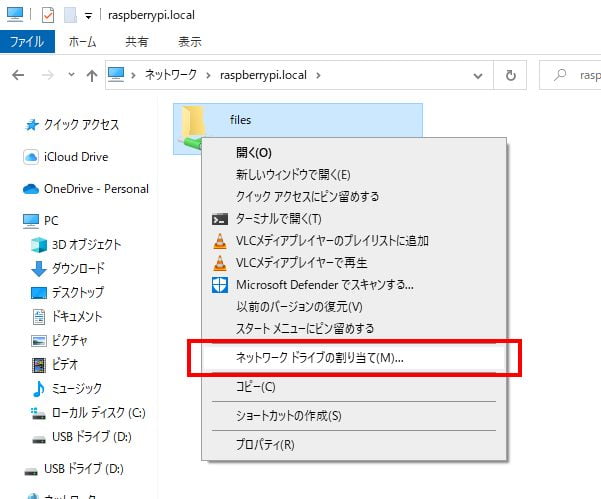Click raspberrypi.local in the address bar path
This screenshot has height=499, width=601.
(x=263, y=75)
